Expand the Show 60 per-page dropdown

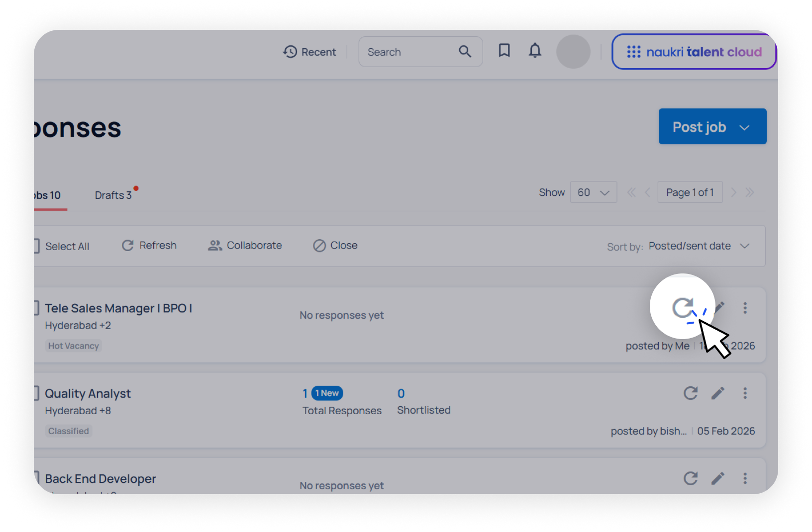coord(593,192)
